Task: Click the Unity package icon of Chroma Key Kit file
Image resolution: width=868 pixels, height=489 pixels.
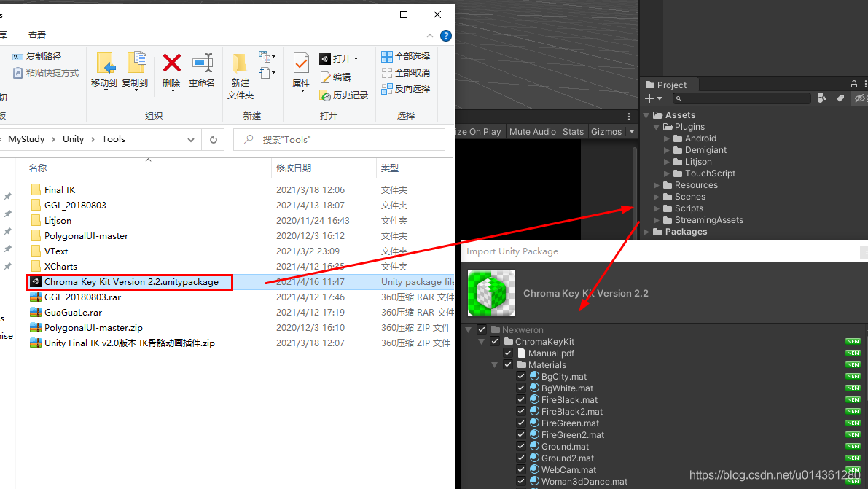Action: 36,282
